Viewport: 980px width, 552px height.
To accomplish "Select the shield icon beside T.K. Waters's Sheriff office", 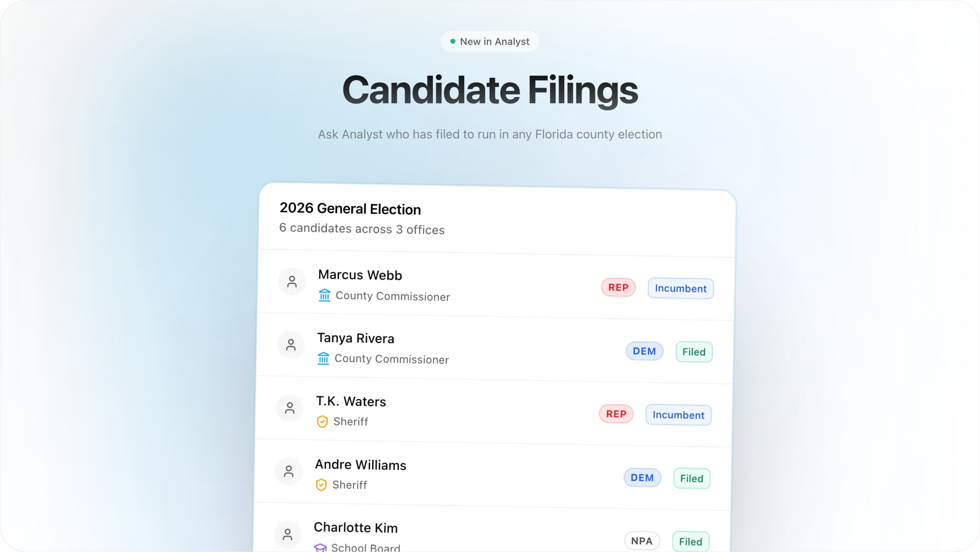I will pos(323,421).
